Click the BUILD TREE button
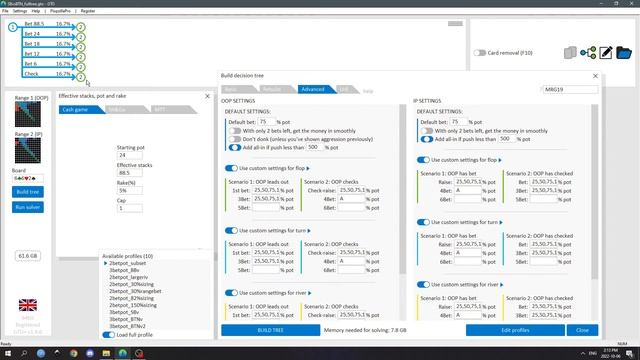The image size is (640, 360). point(271,330)
